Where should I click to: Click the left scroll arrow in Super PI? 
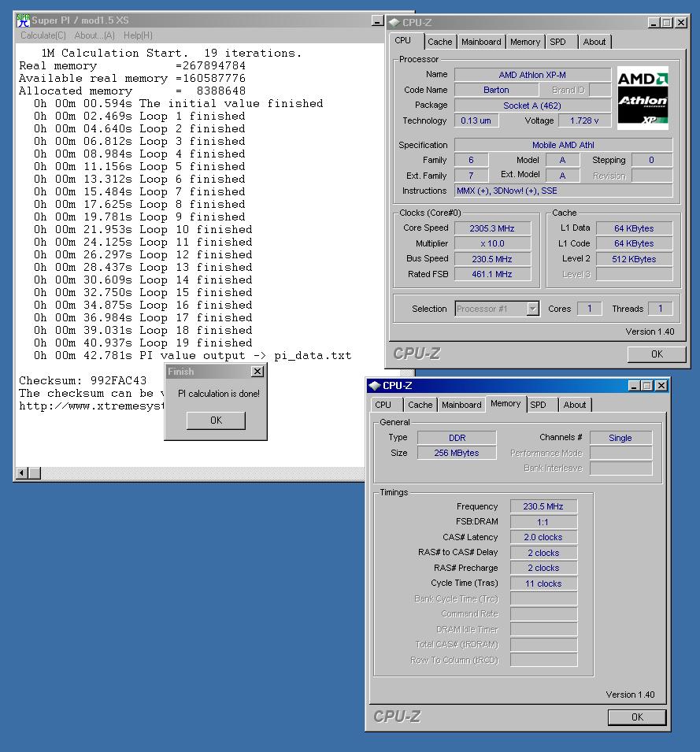(21, 473)
